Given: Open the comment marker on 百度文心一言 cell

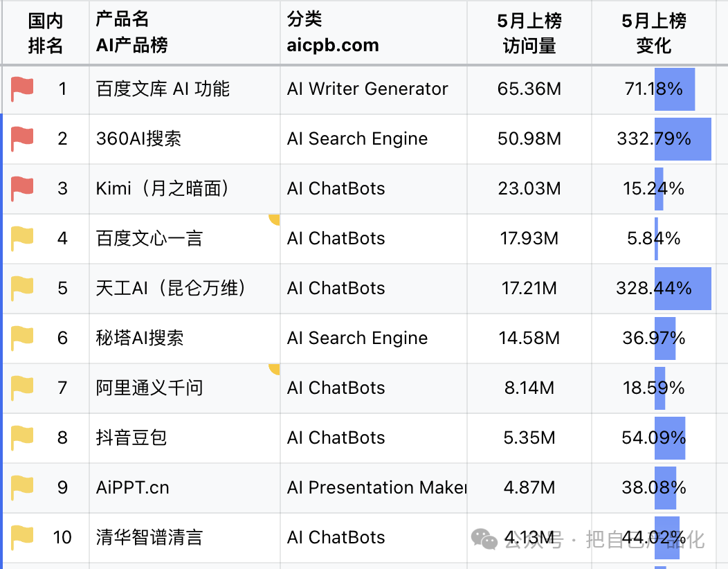Looking at the screenshot, I should (275, 219).
